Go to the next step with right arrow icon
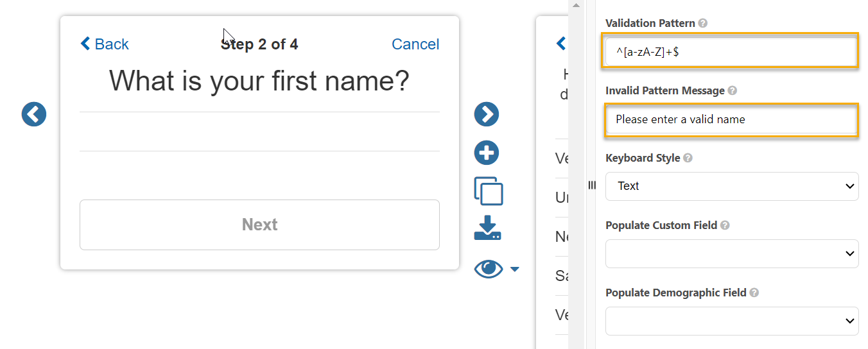Image resolution: width=868 pixels, height=349 pixels. click(x=487, y=114)
